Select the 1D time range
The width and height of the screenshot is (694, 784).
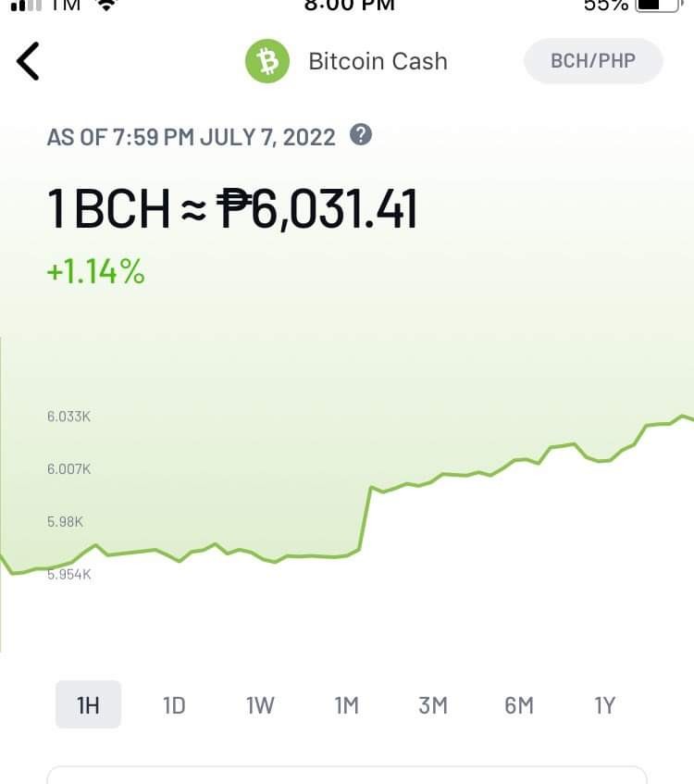pos(174,705)
